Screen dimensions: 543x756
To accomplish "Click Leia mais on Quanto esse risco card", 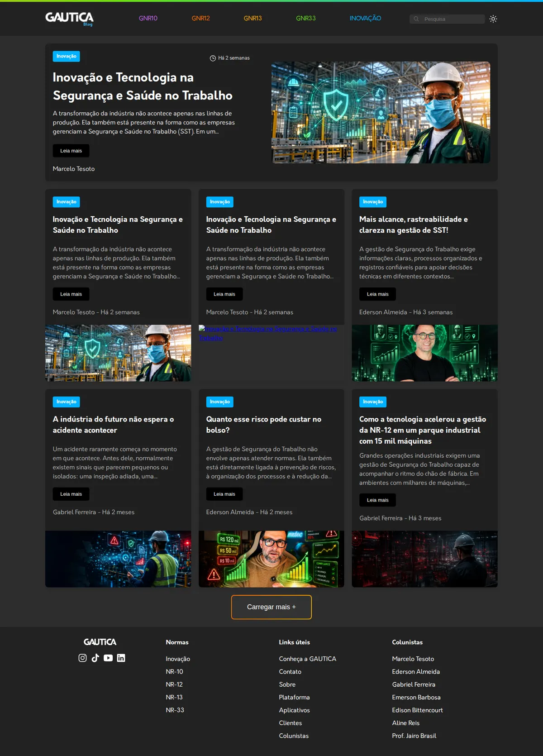I will tap(224, 494).
